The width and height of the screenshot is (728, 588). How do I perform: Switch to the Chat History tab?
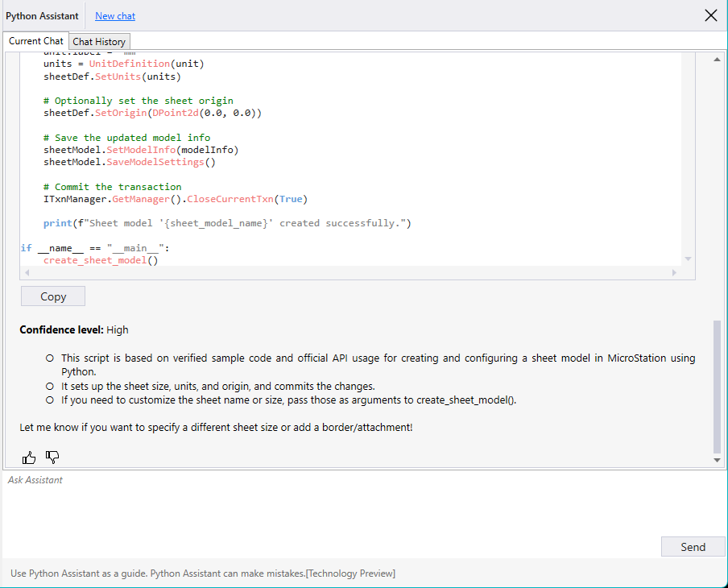tap(99, 42)
